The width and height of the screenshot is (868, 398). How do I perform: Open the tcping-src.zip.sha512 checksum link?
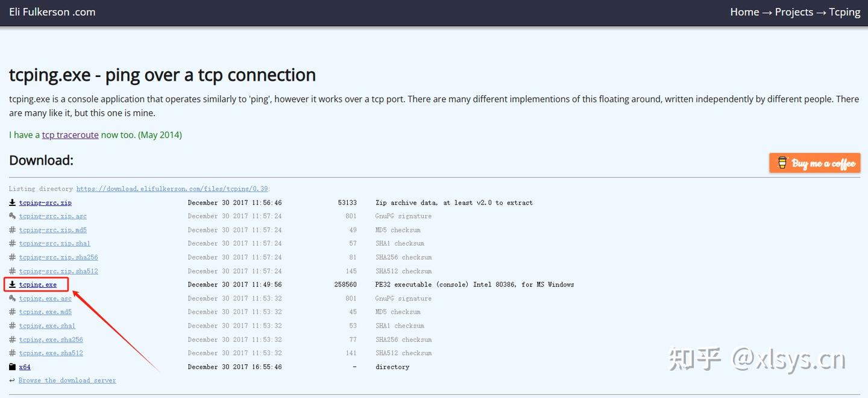(x=58, y=272)
